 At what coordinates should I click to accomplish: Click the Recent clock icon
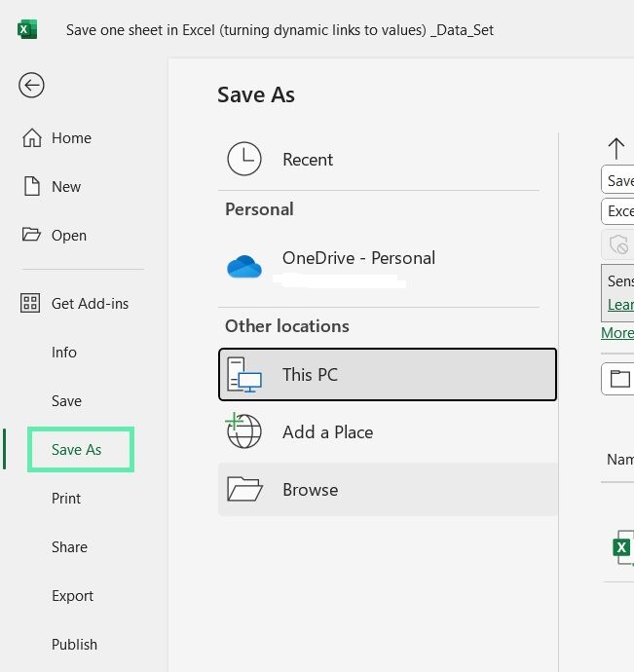point(243,159)
